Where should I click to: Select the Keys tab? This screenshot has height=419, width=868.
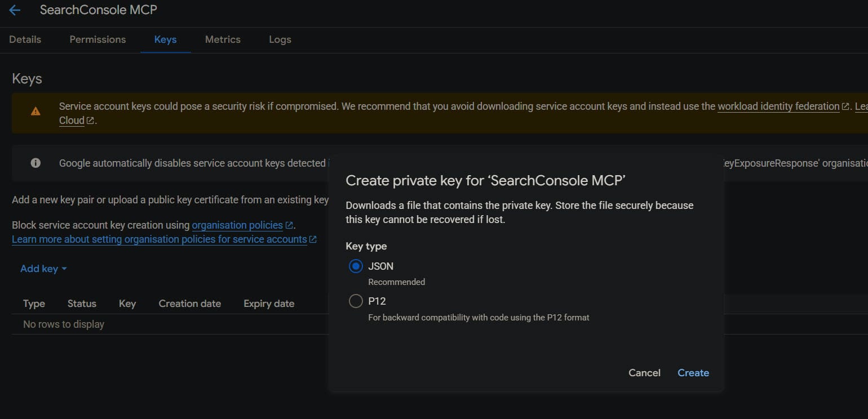[x=165, y=39]
